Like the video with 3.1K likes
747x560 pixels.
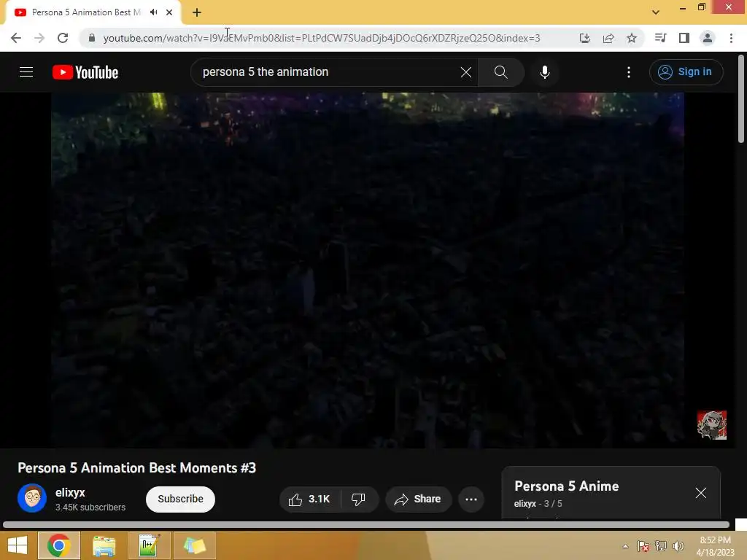pos(309,499)
